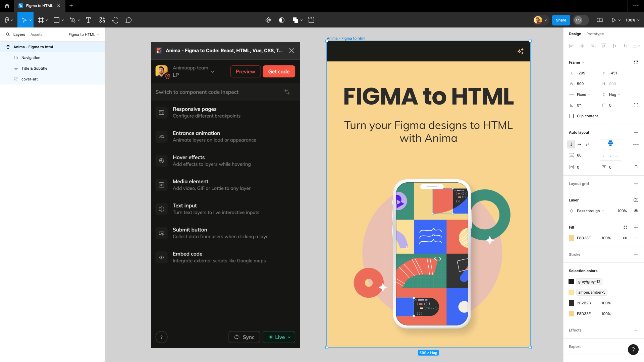Search layers with the magnifier icon

[8, 35]
